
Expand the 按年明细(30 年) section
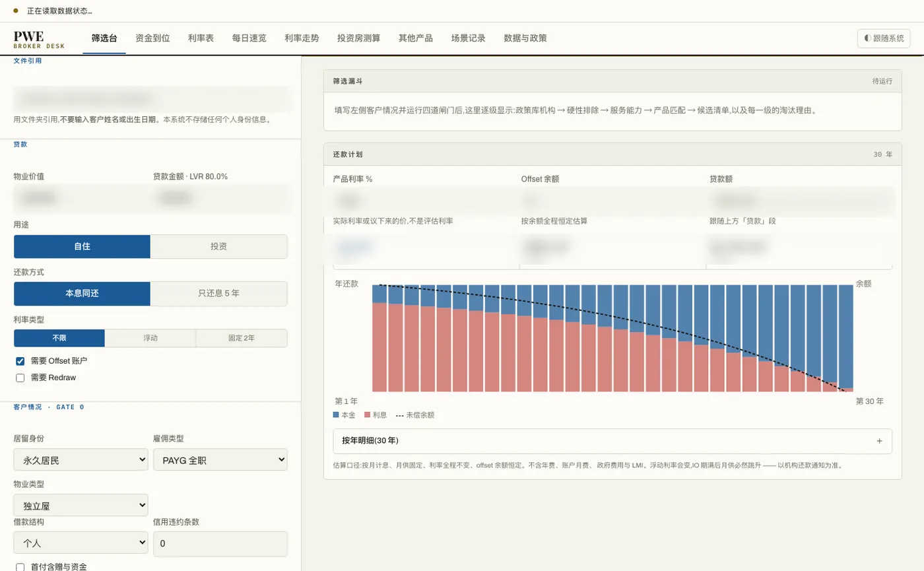[612, 441]
